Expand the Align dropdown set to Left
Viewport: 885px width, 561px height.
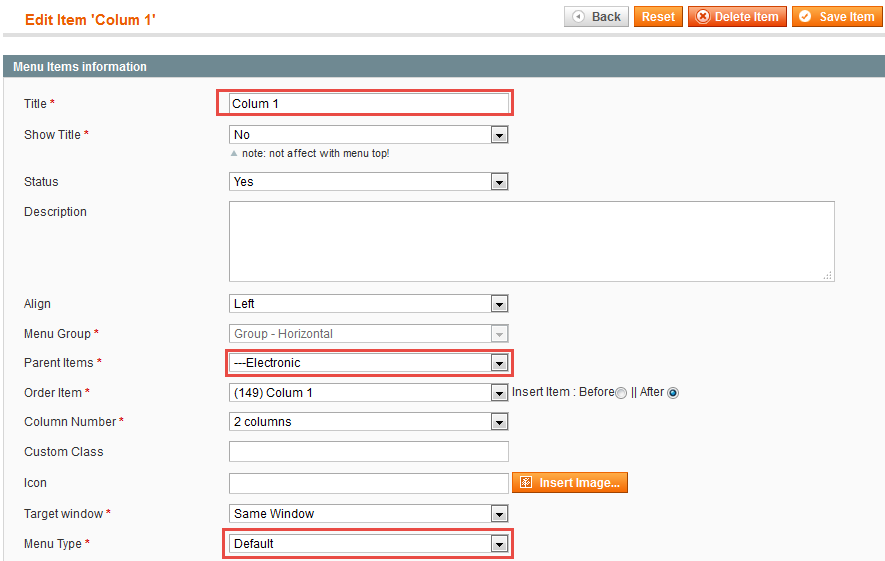pos(369,304)
